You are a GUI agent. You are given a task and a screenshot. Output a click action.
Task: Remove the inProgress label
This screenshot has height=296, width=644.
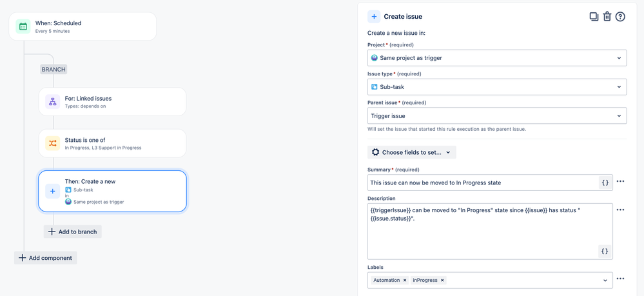pos(442,281)
